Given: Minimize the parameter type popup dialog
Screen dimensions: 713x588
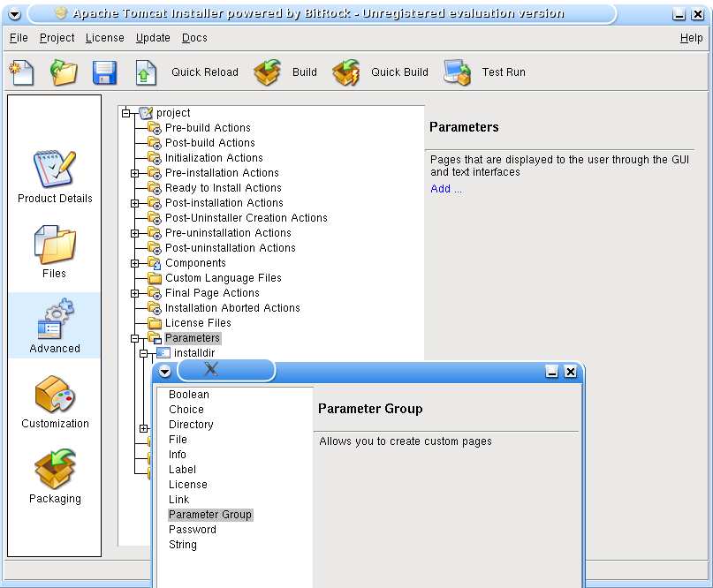Looking at the screenshot, I should point(551,372).
